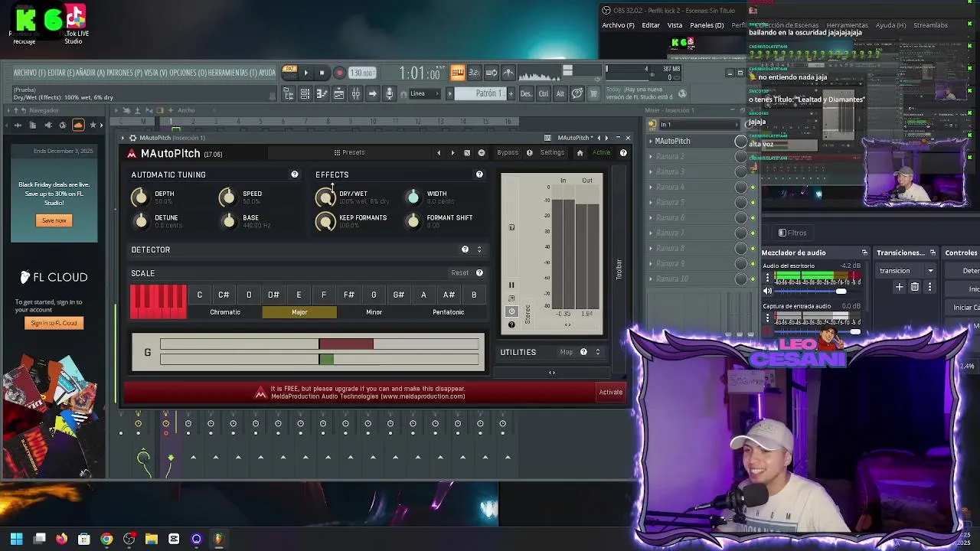Activate the MAutoPitch license

611,392
